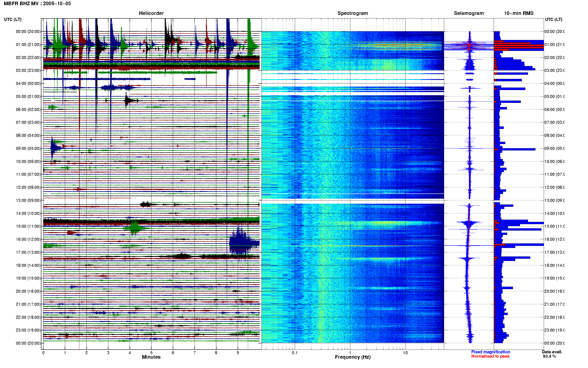Click the left 08:00 (04:00) time label
Screen dimensions: 588x368
coord(28,135)
